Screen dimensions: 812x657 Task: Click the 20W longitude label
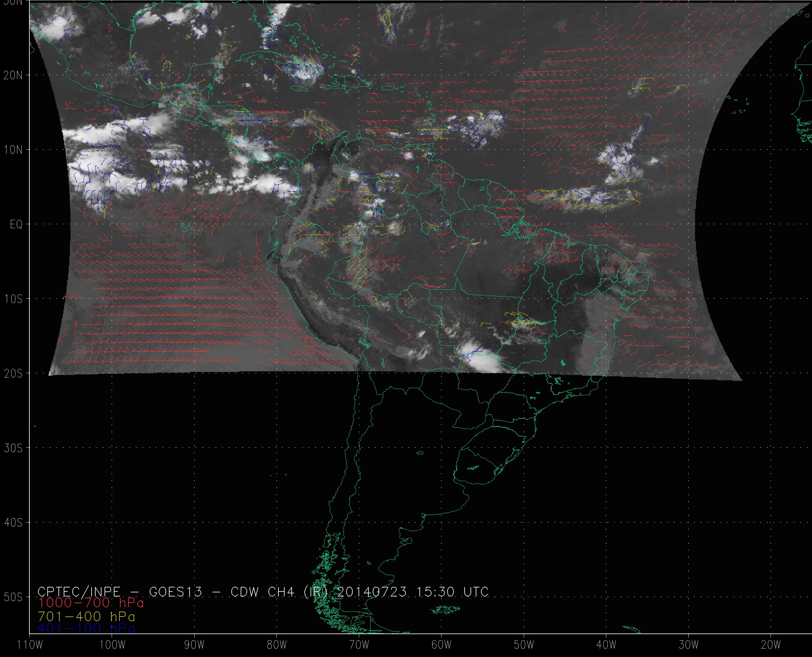pos(771,645)
